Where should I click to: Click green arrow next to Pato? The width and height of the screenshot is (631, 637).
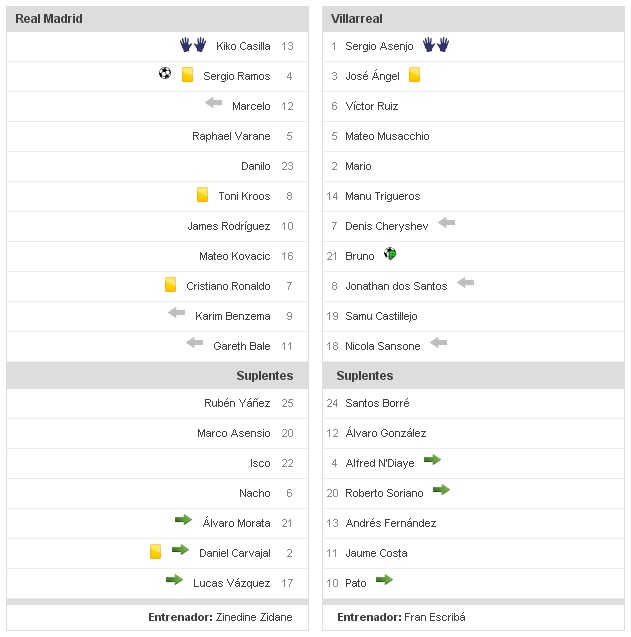384,580
